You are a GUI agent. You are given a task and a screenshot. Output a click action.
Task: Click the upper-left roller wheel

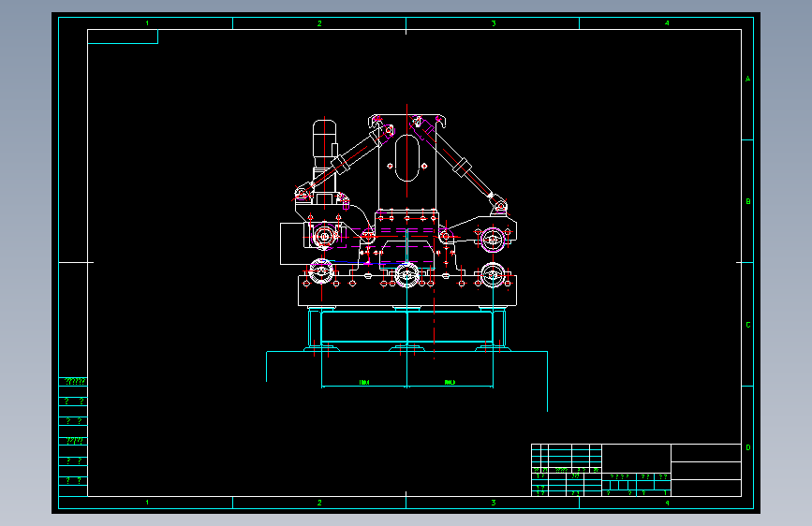324,237
